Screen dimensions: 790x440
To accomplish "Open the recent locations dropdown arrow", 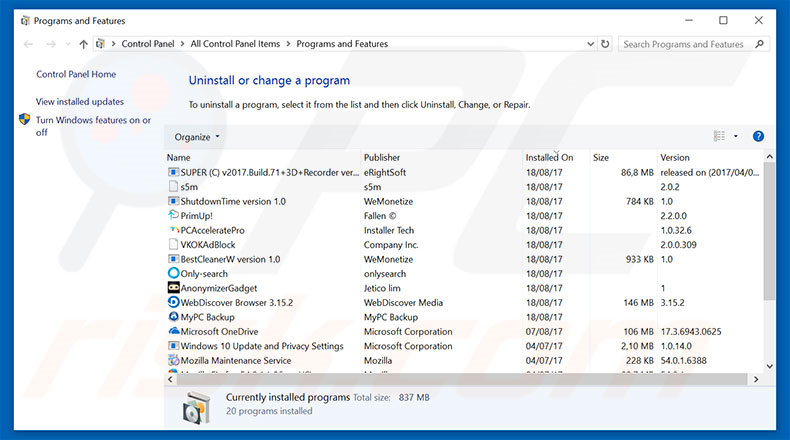I will [x=68, y=44].
